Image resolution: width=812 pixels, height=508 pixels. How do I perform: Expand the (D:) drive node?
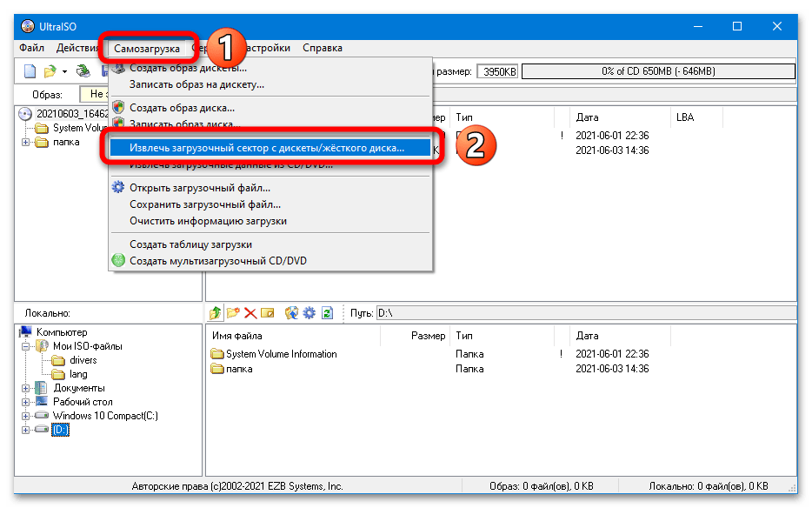click(25, 430)
